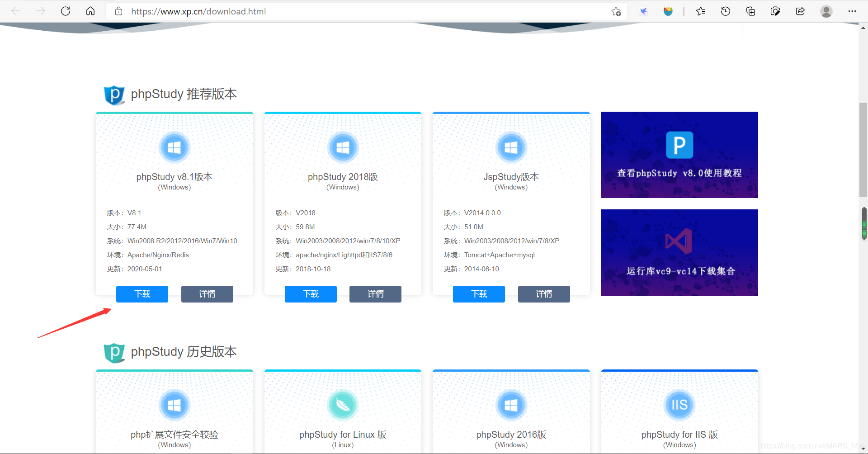The height and width of the screenshot is (454, 868).
Task: Click the 大小: 77.4M text
Action: [x=127, y=227]
